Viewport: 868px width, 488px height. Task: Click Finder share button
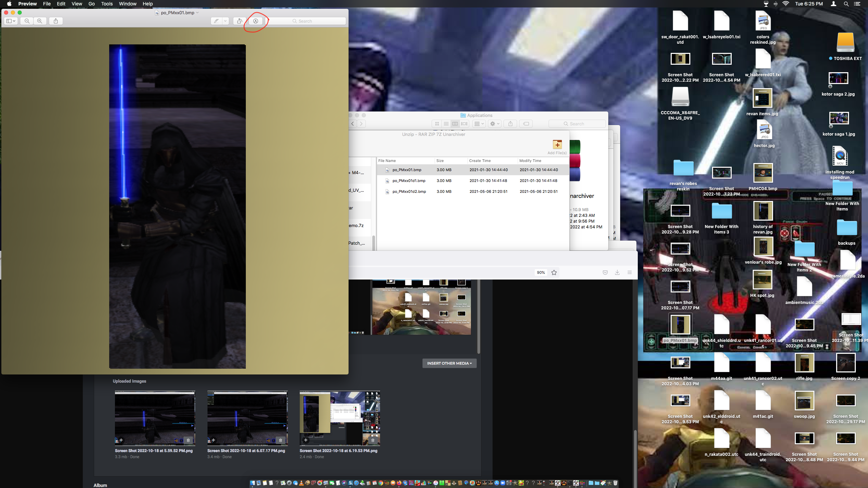tap(510, 124)
